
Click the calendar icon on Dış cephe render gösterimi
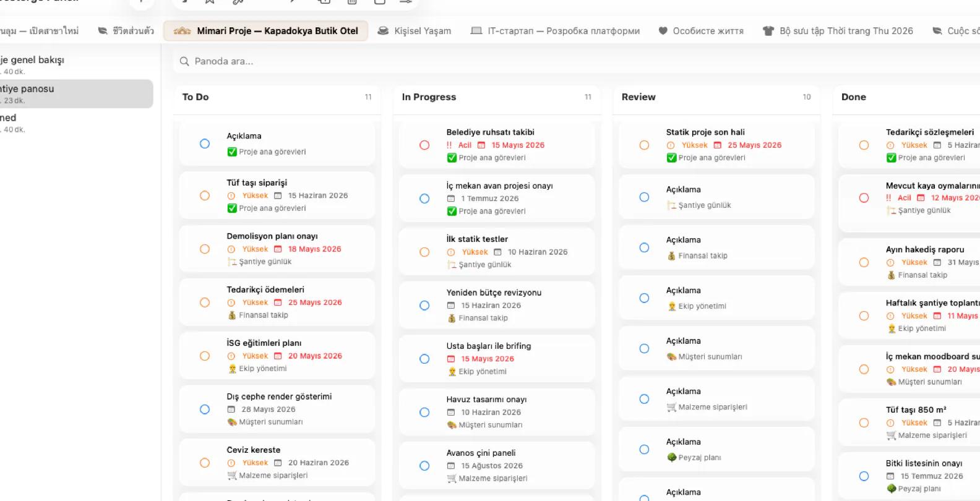[x=231, y=409]
